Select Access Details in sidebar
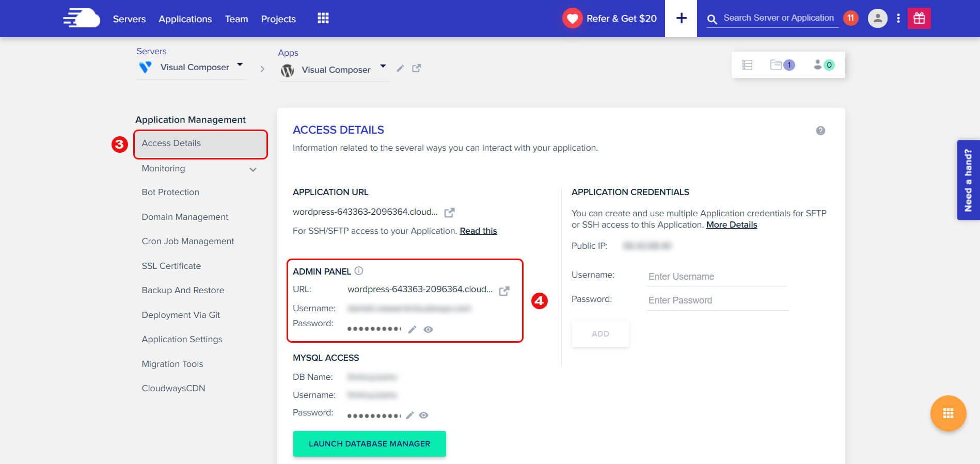The image size is (980, 464). click(x=200, y=144)
